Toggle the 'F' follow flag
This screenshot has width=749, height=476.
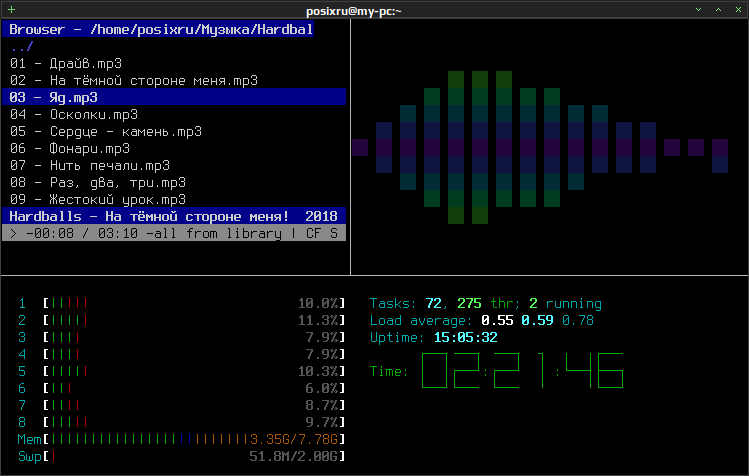pos(317,234)
